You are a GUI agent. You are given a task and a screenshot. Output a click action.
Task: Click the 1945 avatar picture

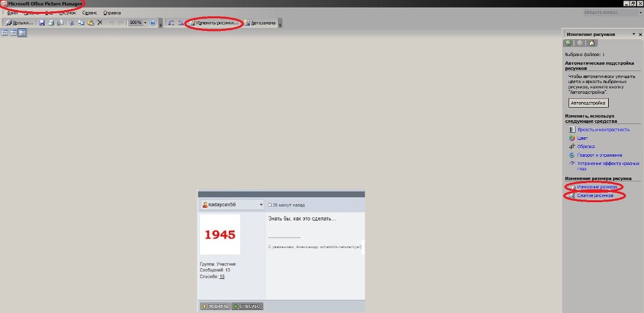219,234
